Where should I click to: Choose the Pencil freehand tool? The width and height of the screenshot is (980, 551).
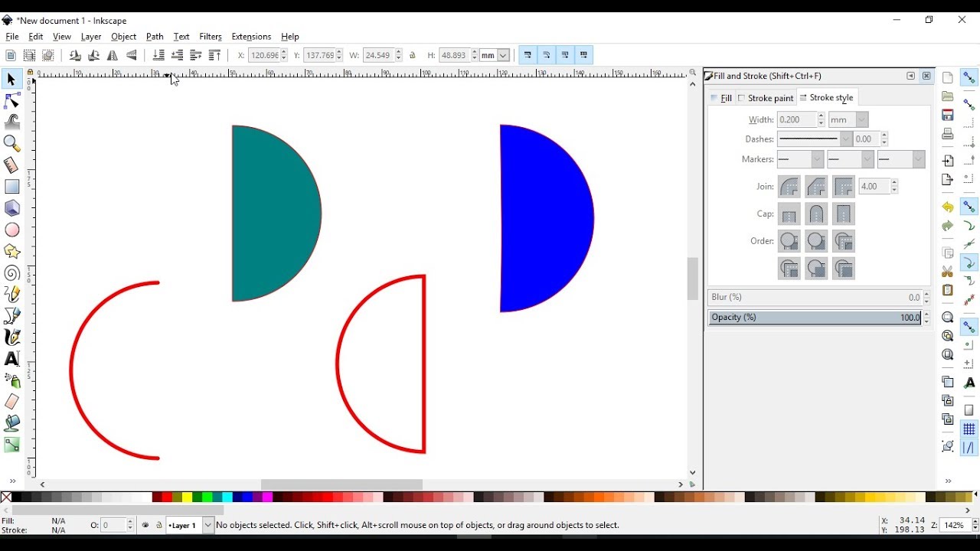tap(11, 295)
